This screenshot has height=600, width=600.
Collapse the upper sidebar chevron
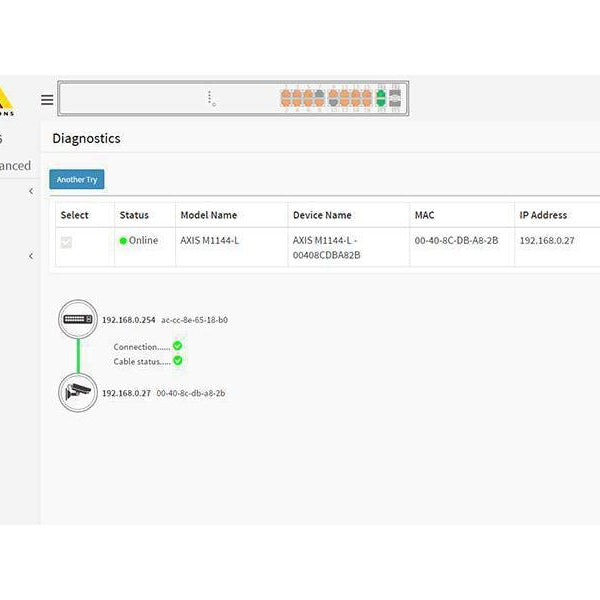coord(31,191)
